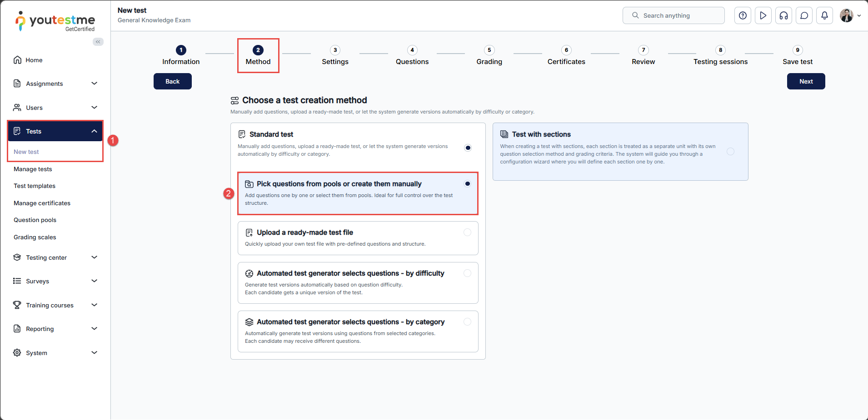Select Upload a ready-made test file option

coord(467,232)
